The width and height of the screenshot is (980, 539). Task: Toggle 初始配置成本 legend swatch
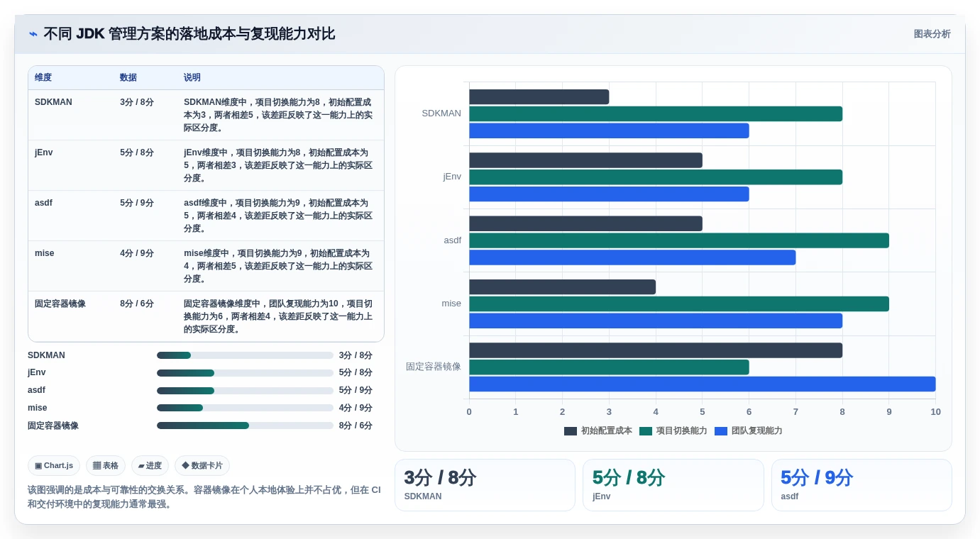coord(571,430)
